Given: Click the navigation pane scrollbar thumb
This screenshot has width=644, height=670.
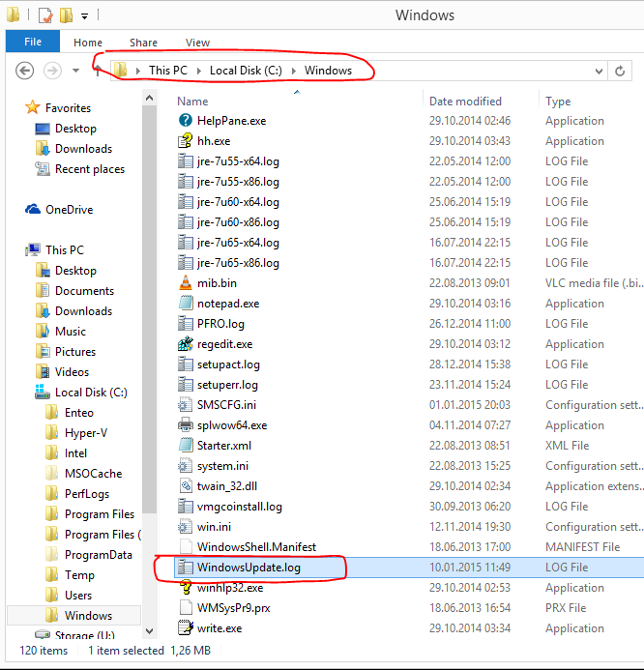Looking at the screenshot, I should pos(149,309).
